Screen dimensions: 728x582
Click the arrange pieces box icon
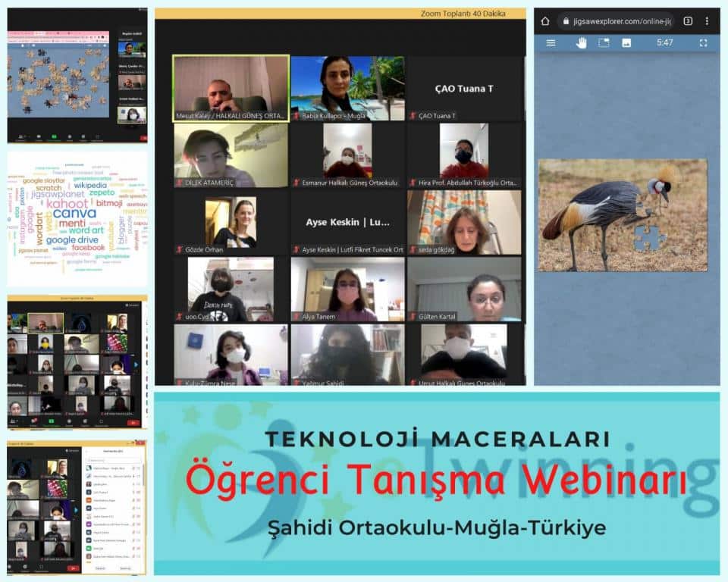(x=604, y=43)
